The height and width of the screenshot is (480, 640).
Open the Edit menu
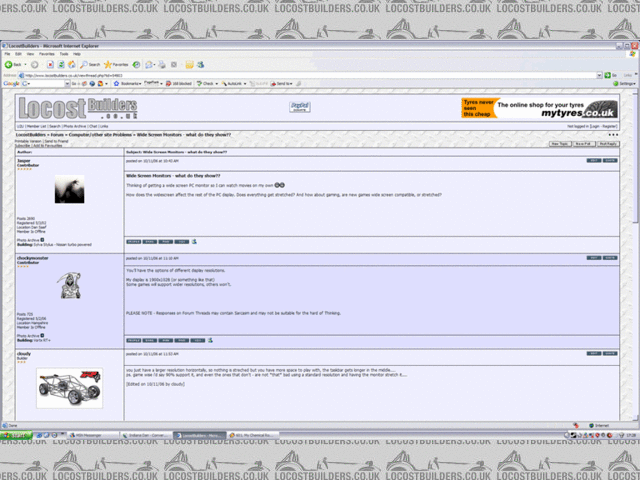click(18, 54)
